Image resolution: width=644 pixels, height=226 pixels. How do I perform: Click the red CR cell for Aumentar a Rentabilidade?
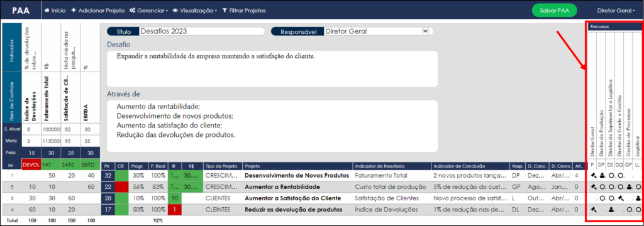coord(121,186)
